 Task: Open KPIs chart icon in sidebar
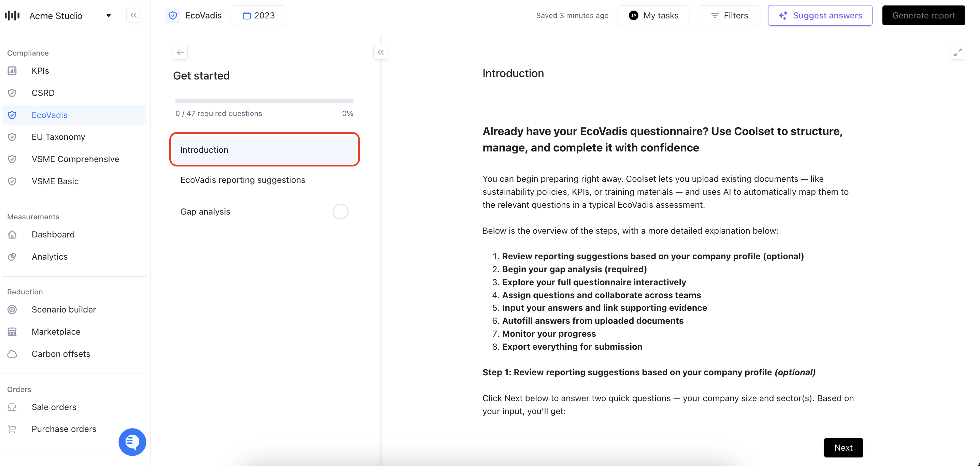[x=12, y=71]
